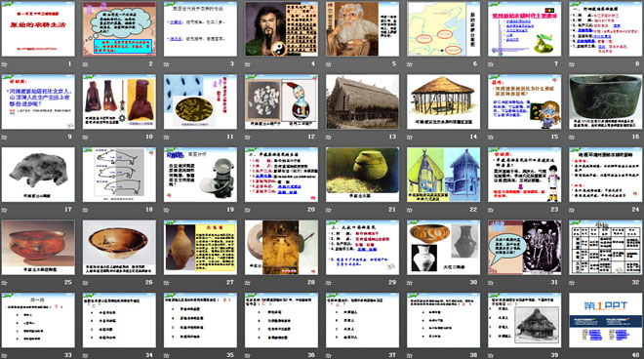Click the animation star below slide 8
This screenshot has height=359, width=644.
[x=572, y=64]
